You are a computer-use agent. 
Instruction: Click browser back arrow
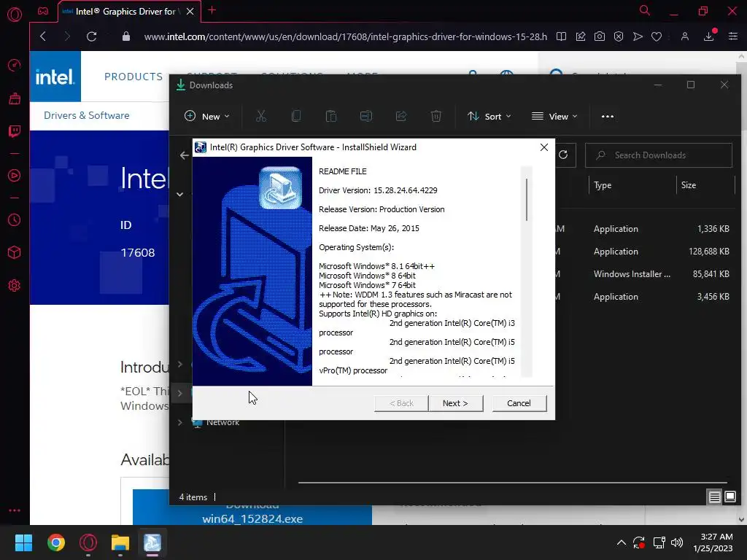(x=43, y=36)
